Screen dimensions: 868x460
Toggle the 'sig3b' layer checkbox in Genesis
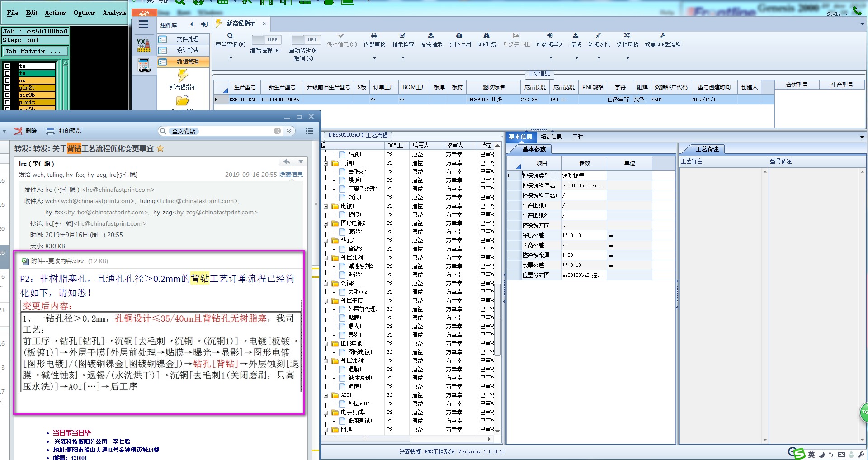pyautogui.click(x=7, y=95)
